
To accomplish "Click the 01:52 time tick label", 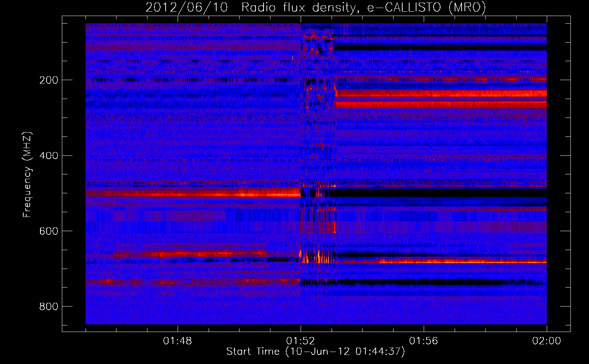I will (300, 341).
